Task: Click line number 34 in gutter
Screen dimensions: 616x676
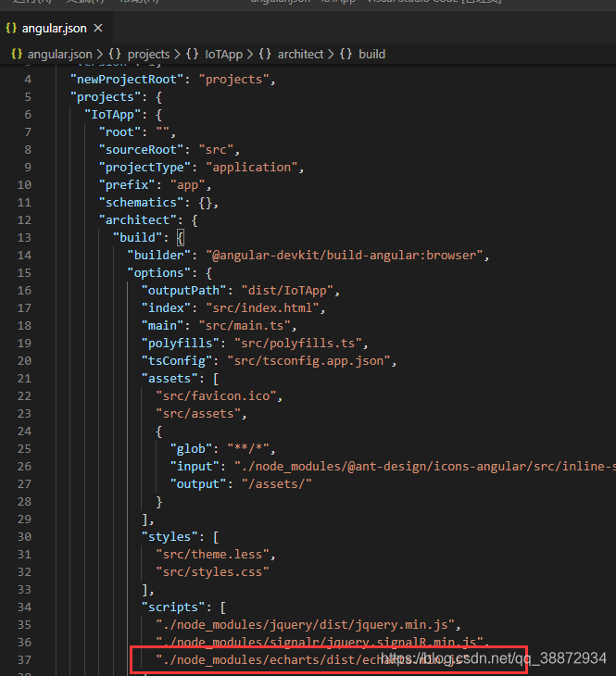Action: pos(24,607)
